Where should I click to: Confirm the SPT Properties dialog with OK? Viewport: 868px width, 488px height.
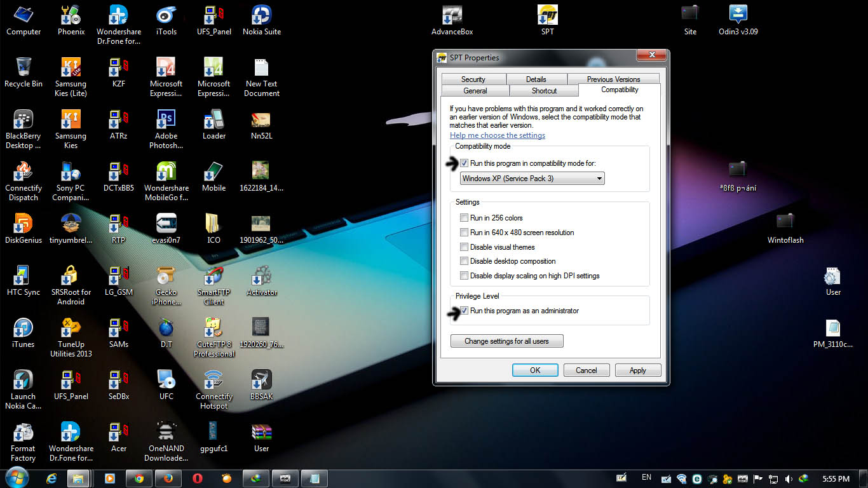tap(535, 370)
